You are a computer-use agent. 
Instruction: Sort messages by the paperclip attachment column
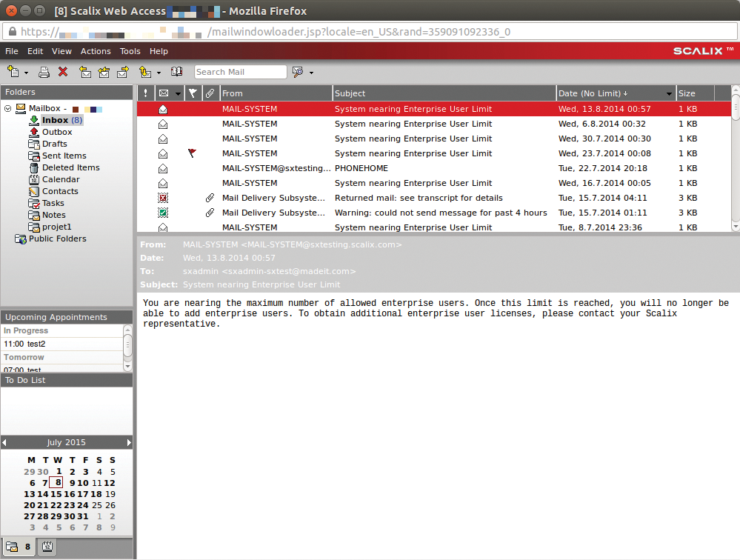pos(210,93)
